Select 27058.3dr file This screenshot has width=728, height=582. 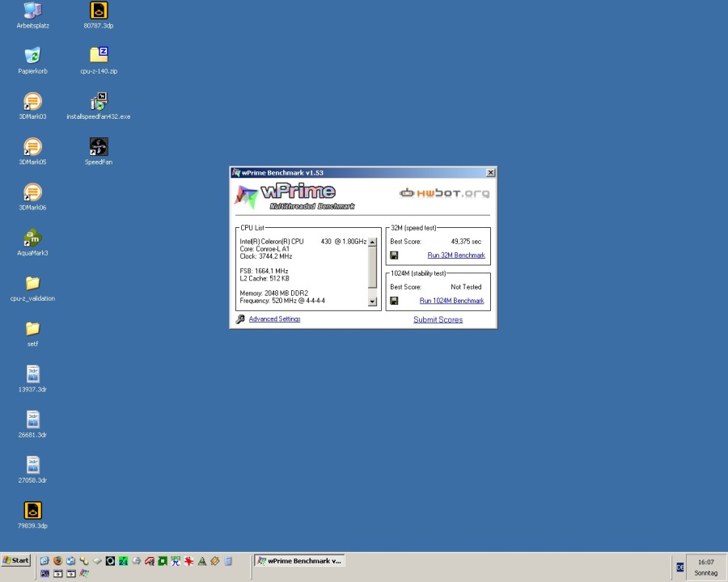32,470
